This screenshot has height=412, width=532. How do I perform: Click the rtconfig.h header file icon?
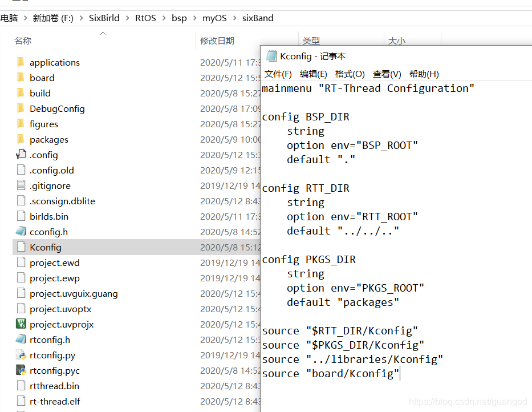click(21, 340)
